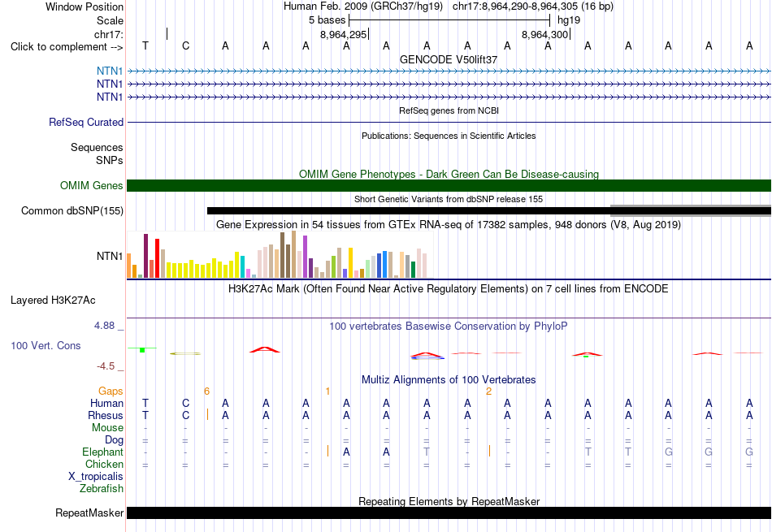
Task: Click the orange gap count 1
Action: pos(328,391)
